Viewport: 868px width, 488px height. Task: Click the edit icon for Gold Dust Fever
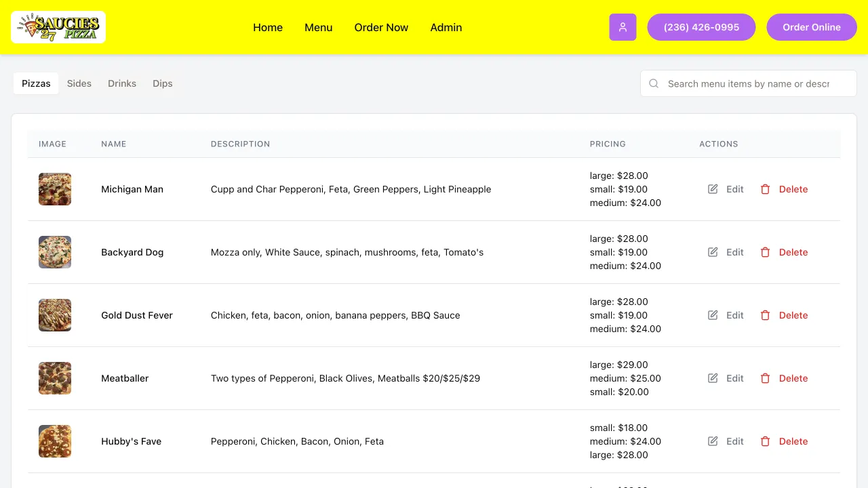[x=713, y=315]
